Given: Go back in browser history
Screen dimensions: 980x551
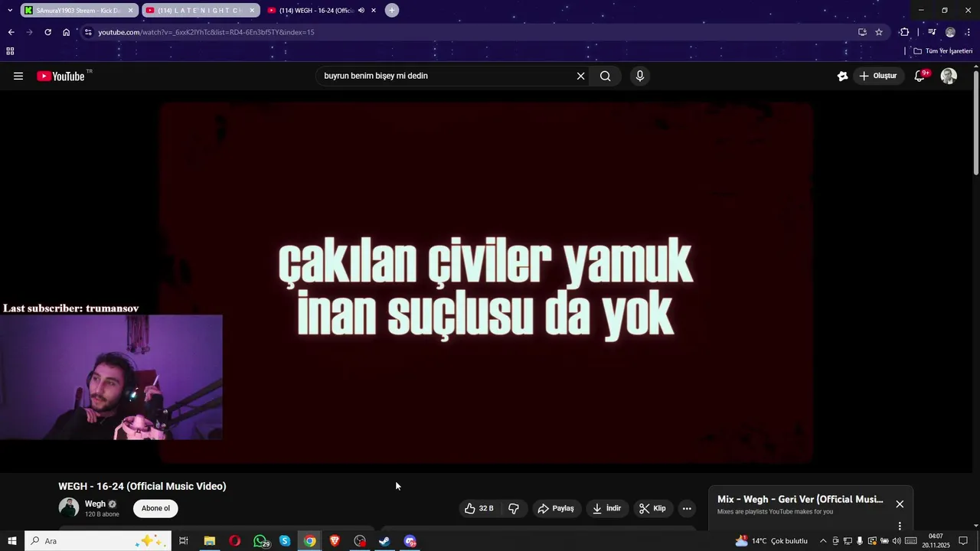Looking at the screenshot, I should coord(11,32).
